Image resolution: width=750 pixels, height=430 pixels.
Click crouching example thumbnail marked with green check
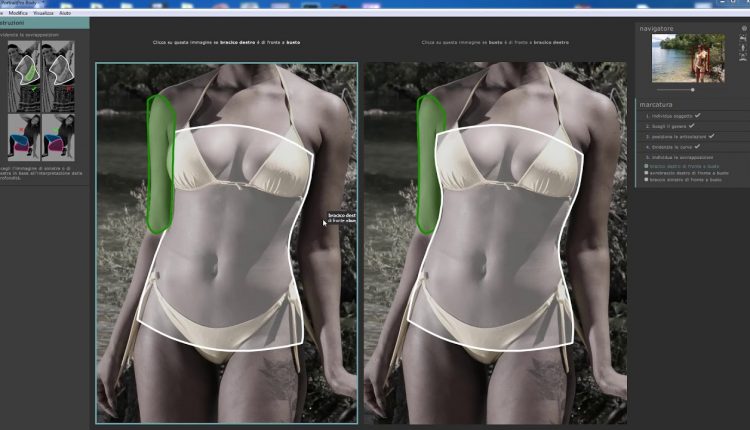point(58,137)
